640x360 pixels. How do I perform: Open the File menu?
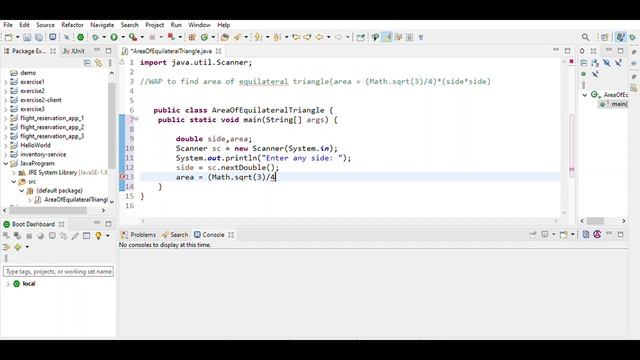coord(8,25)
